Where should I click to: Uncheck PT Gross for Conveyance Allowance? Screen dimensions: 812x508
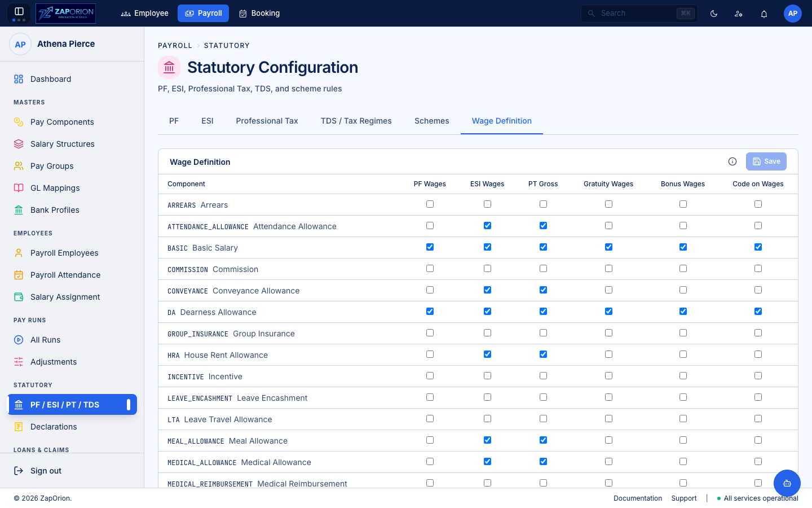544,290
